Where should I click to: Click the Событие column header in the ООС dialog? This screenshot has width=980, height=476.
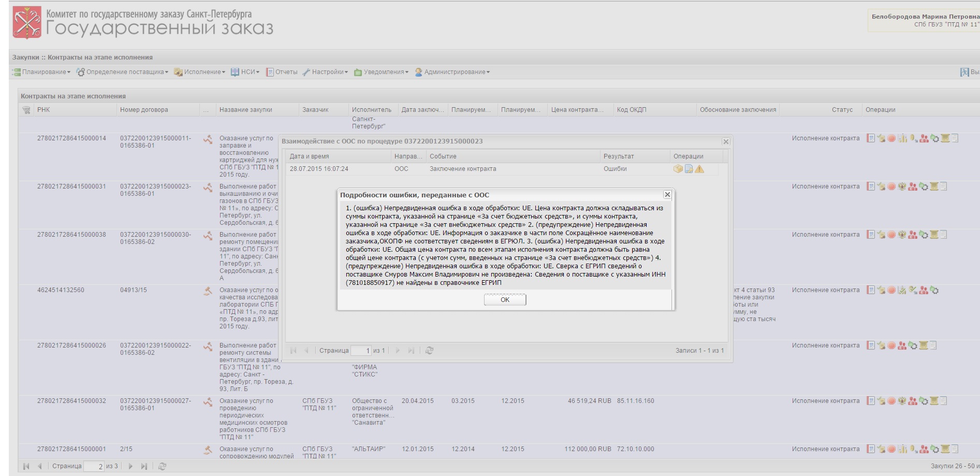click(513, 156)
